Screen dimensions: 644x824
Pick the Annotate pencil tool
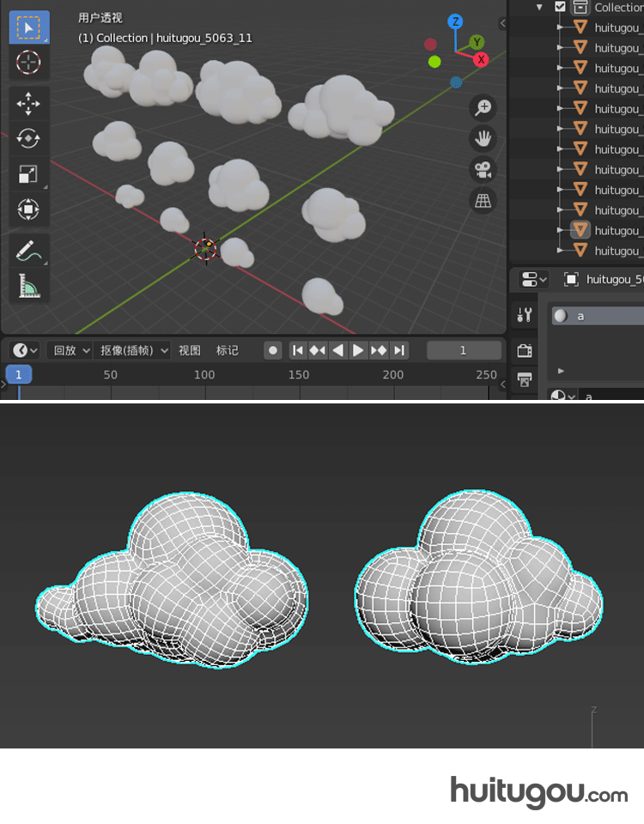29,251
